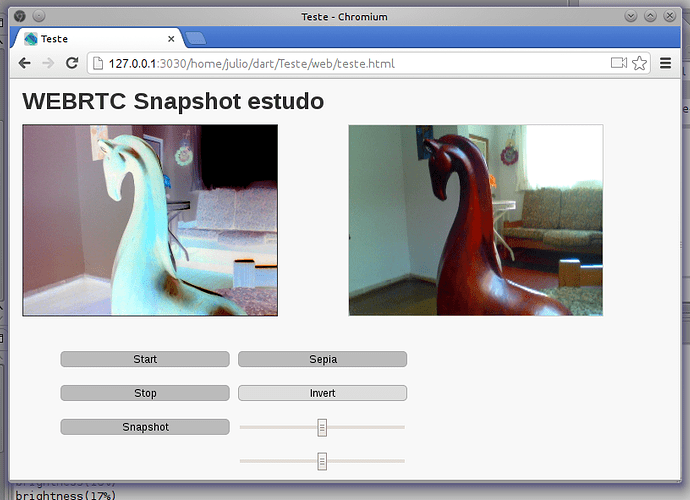Click the WEBRTC Snapshot estudo heading
This screenshot has height=500, width=690.
pos(173,101)
